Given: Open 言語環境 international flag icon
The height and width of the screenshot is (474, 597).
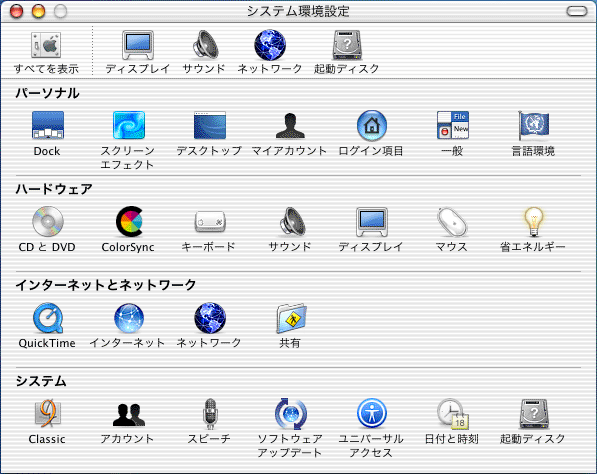Looking at the screenshot, I should tap(533, 125).
